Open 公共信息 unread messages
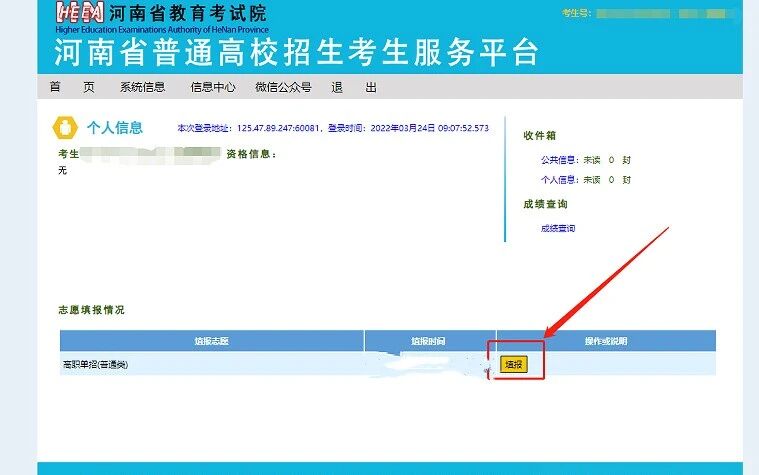 coord(559,160)
